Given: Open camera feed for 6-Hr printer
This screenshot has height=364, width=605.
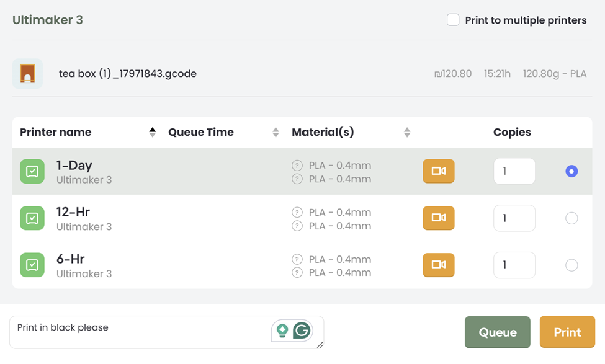Looking at the screenshot, I should coord(438,265).
